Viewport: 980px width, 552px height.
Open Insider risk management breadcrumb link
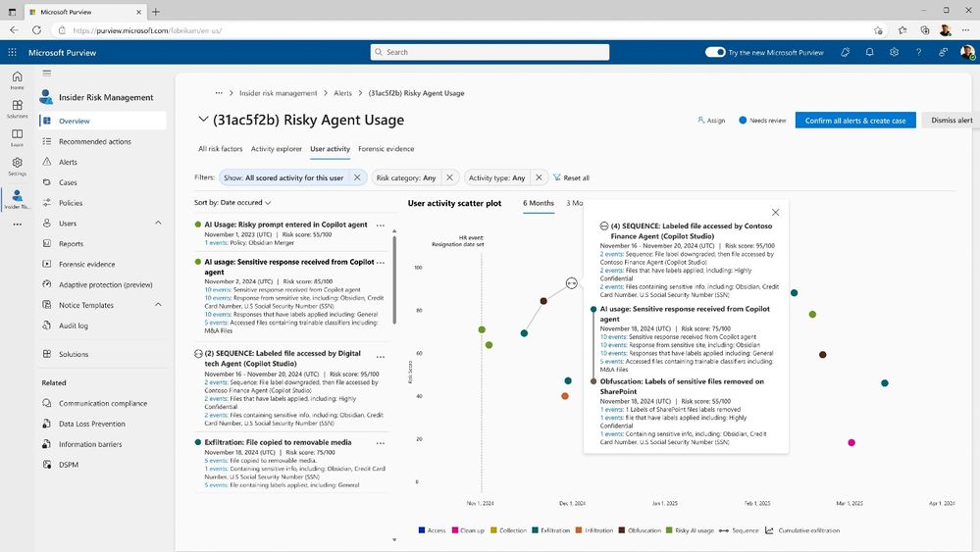[x=279, y=93]
